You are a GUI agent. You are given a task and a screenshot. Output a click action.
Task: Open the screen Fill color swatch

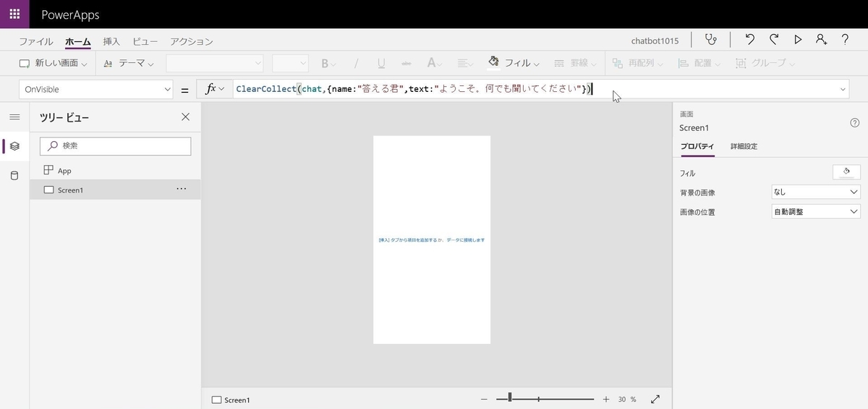(846, 172)
